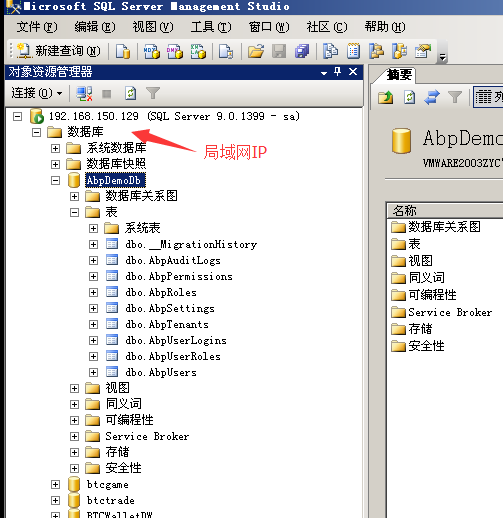This screenshot has height=518, width=503.
Task: Select 安全性 in the Summary list
Action: coord(426,346)
